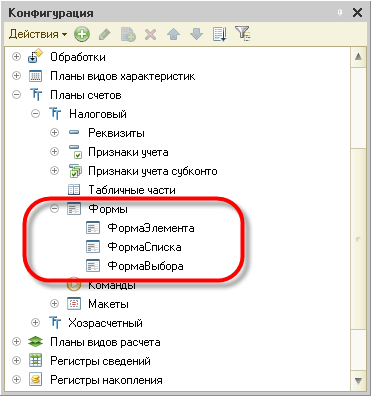The height and width of the screenshot is (396, 371).
Task: Click the Признаки учета checkmark icon
Action: click(75, 152)
